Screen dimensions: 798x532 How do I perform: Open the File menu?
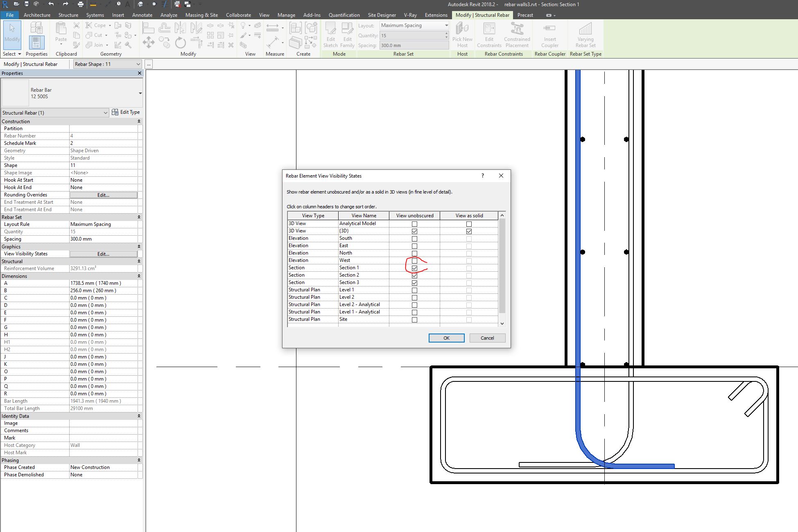(10, 15)
